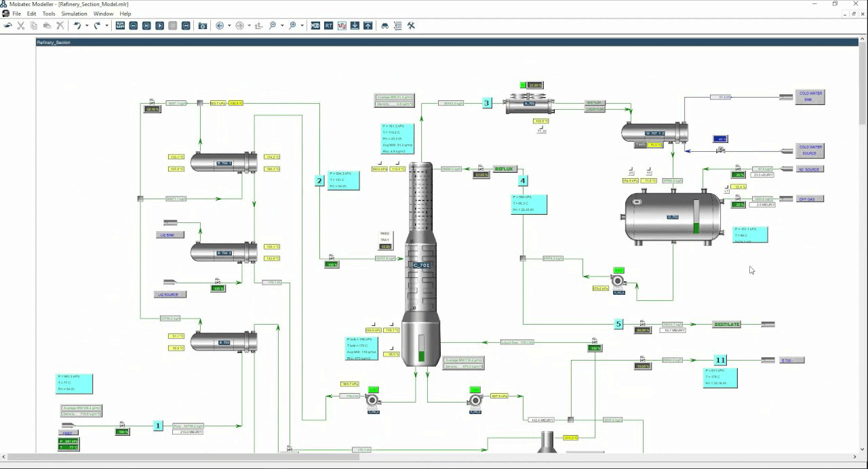This screenshot has height=469, width=868.
Task: Click the green pump status toggle near drum
Action: (618, 270)
